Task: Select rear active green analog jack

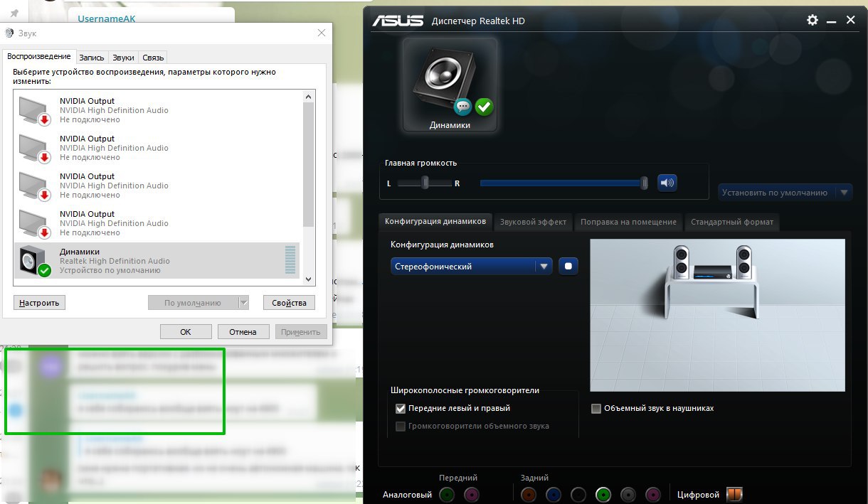Action: 603,494
